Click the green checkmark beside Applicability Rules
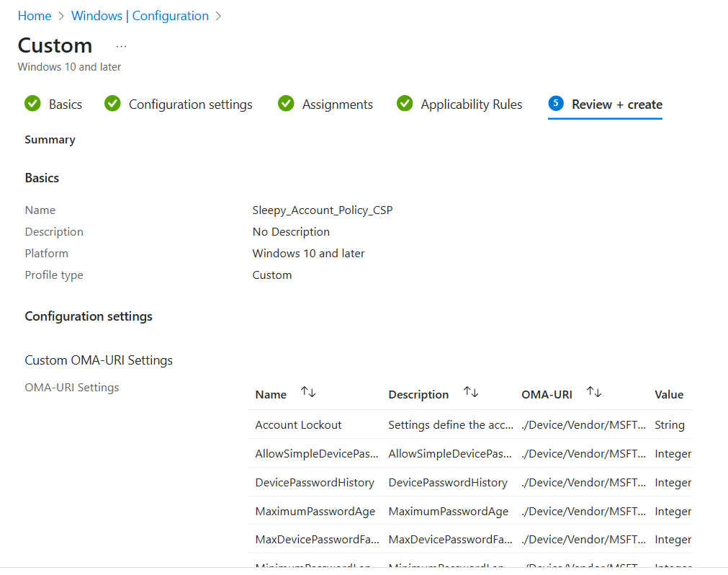This screenshot has width=728, height=575. pyautogui.click(x=405, y=104)
